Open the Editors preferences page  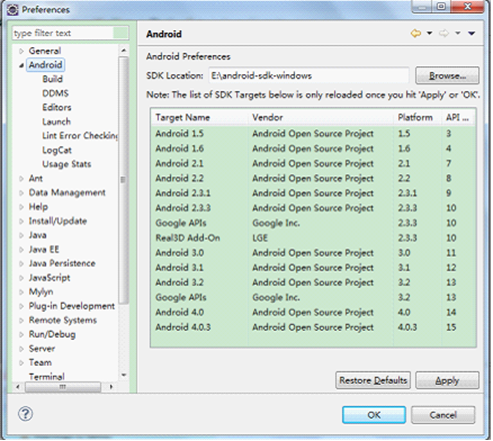tap(57, 107)
